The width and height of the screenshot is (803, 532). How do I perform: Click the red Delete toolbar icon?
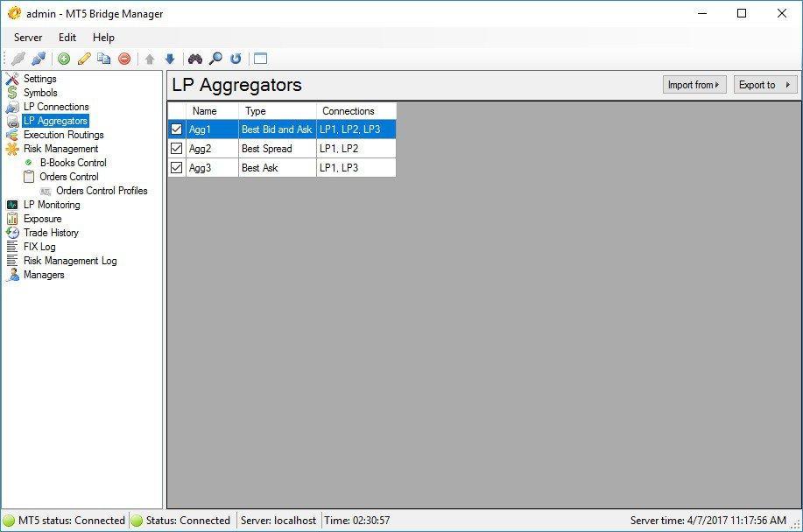(x=124, y=59)
